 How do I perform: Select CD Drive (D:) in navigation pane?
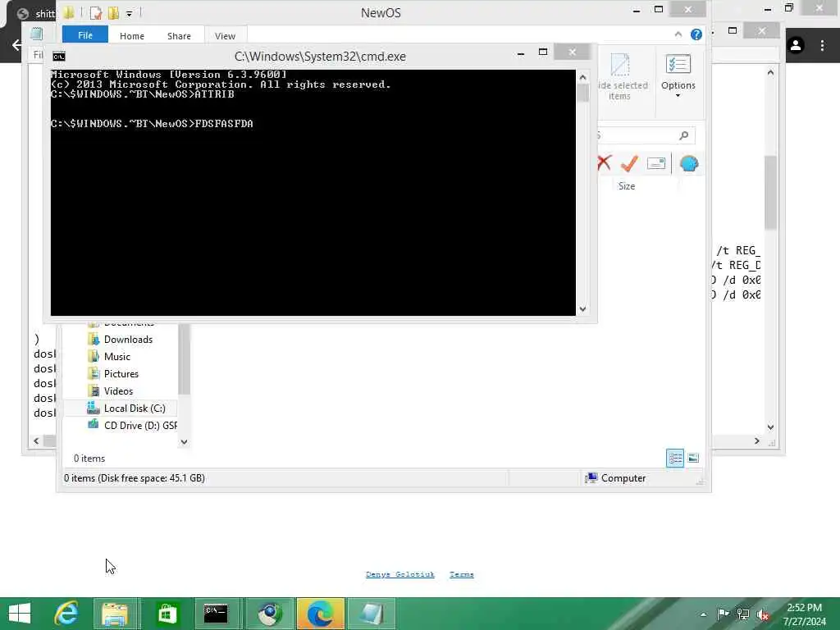coord(132,426)
